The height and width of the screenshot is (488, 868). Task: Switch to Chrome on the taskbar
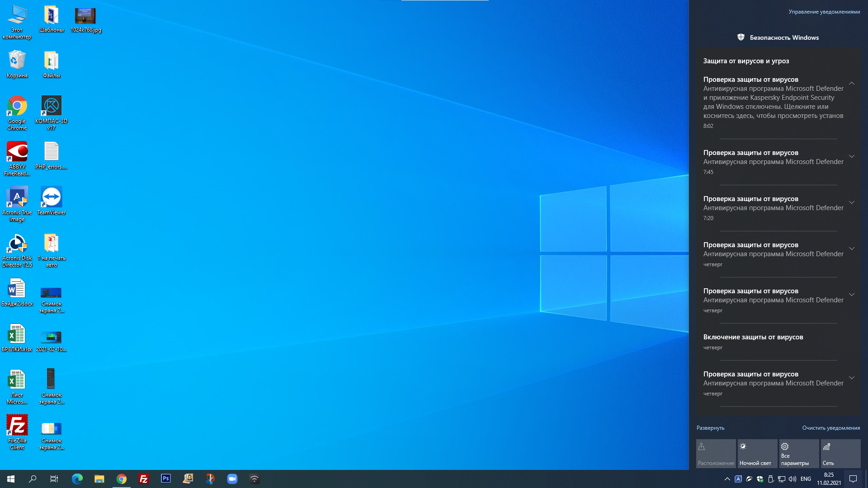click(x=122, y=479)
